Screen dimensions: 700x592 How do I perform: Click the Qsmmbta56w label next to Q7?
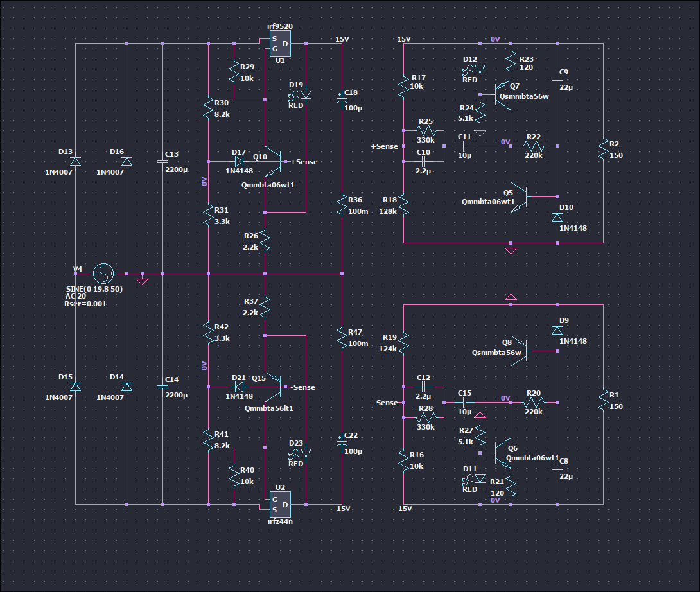(x=524, y=96)
